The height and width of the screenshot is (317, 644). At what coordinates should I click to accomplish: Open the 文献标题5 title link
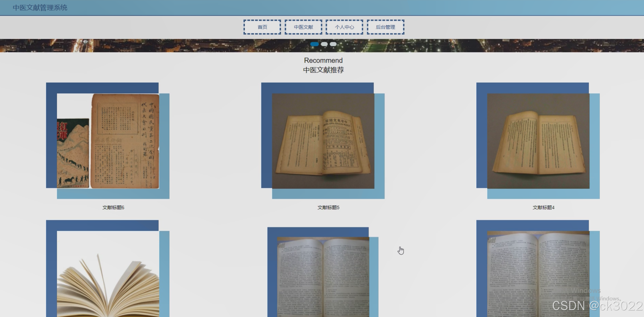328,207
